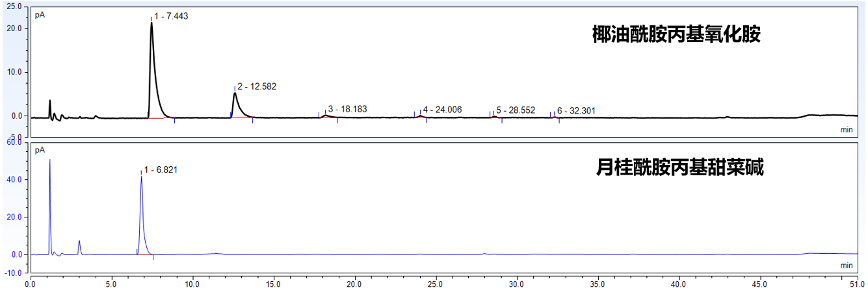Select the 15.0 tick on the time axis
The width and height of the screenshot is (868, 296).
pyautogui.click(x=273, y=284)
